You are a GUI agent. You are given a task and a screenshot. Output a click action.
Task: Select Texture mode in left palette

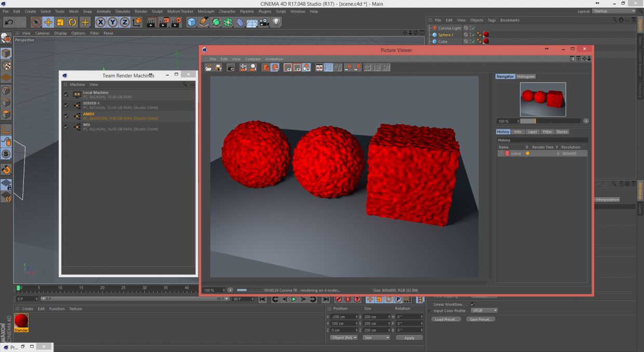6,65
